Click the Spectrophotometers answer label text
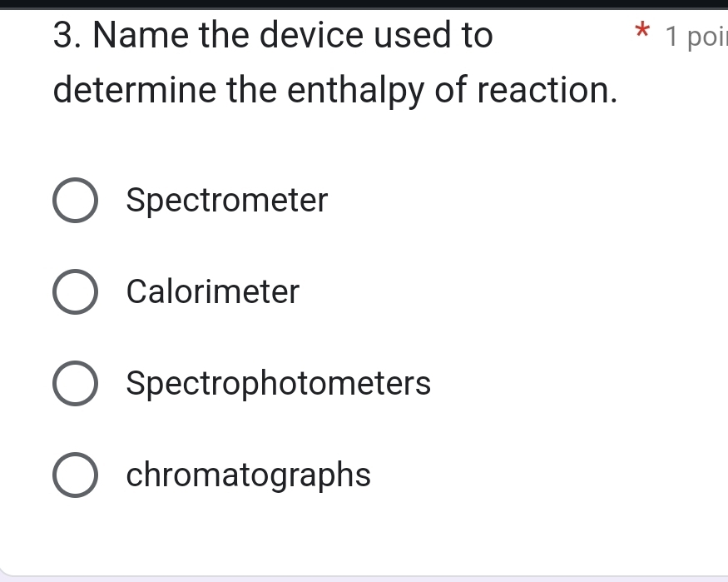This screenshot has height=582, width=728. tap(278, 383)
